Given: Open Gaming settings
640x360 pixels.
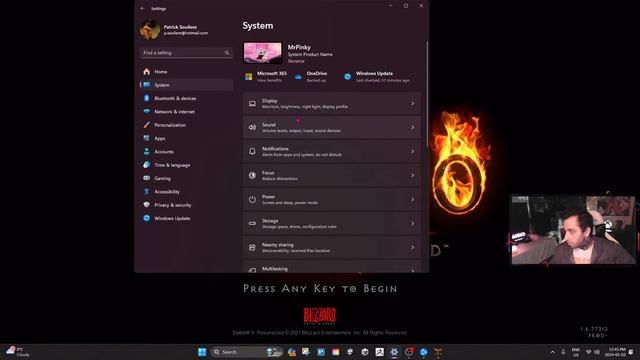Looking at the screenshot, I should [x=187, y=178].
